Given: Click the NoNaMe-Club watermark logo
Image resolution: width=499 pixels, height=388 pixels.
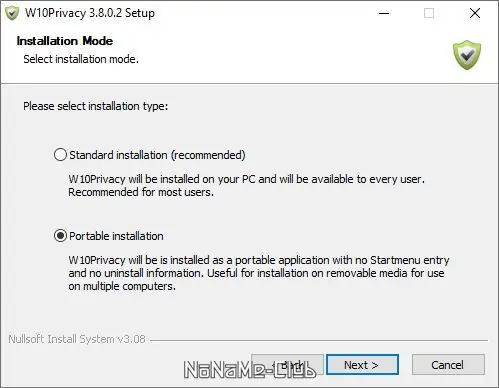Looking at the screenshot, I should pos(250,370).
